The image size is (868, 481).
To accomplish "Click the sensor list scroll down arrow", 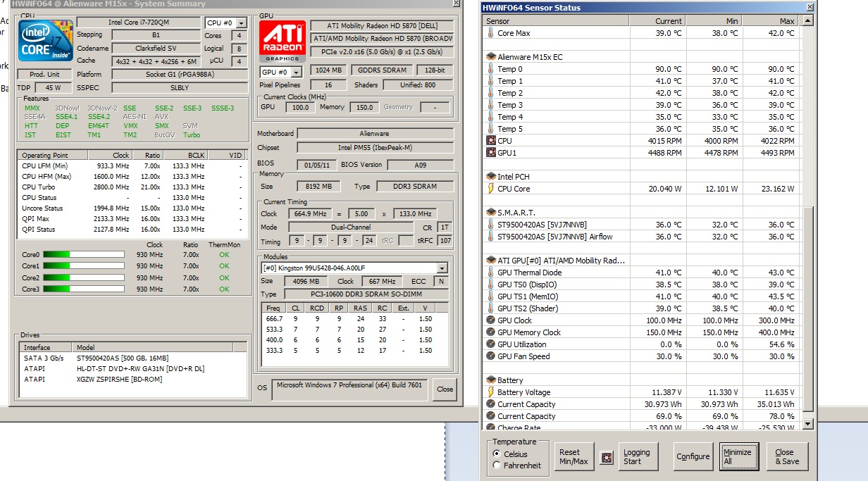I will coord(807,423).
